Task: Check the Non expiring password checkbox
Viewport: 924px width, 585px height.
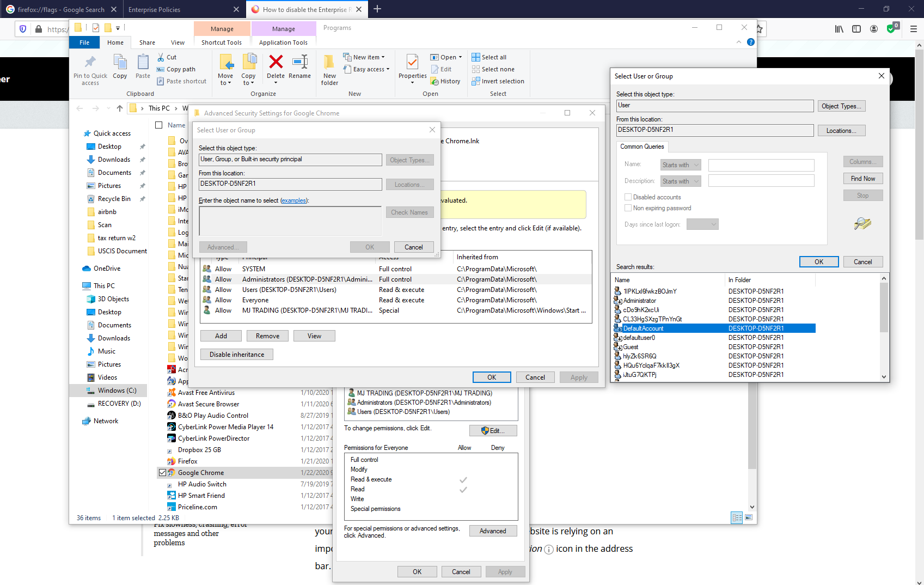Action: coord(628,208)
